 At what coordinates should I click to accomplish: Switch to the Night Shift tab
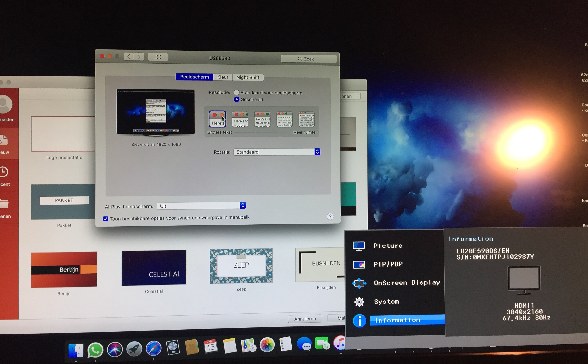[x=248, y=77]
